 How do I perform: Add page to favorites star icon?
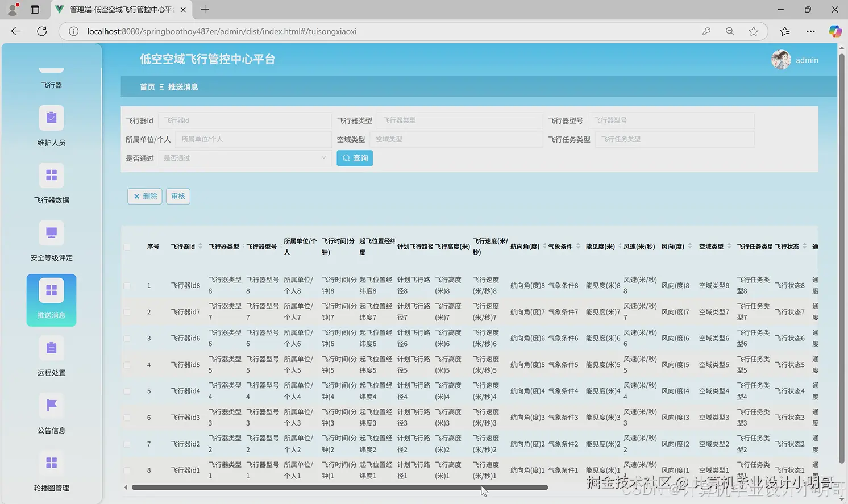coord(754,31)
